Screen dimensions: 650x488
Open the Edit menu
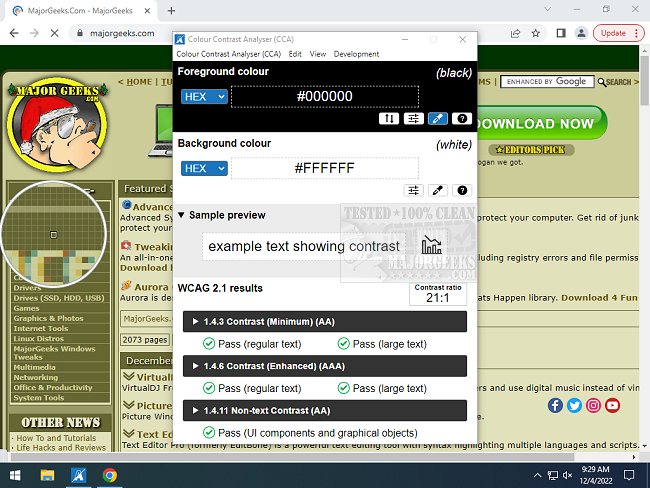point(295,54)
